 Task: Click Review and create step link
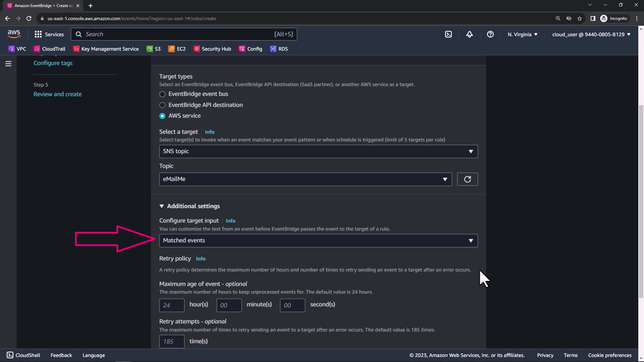pyautogui.click(x=58, y=94)
